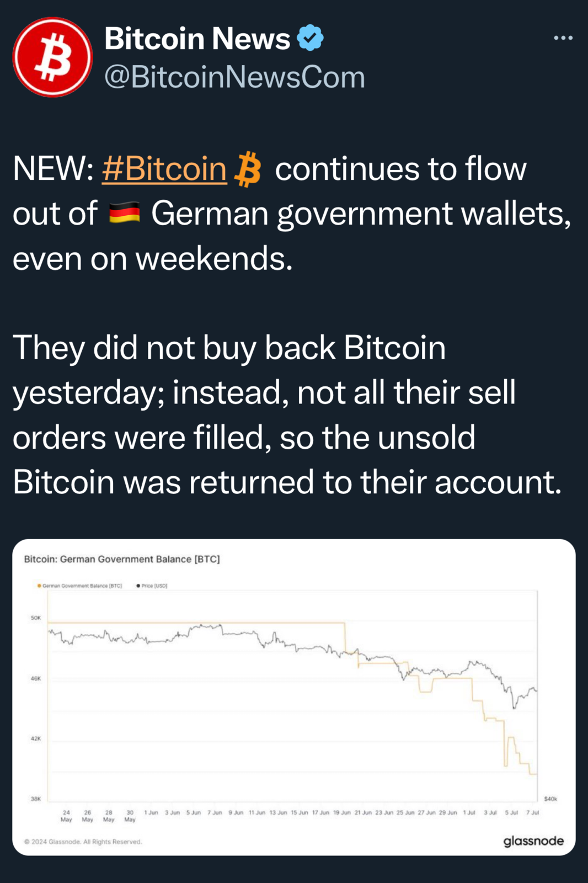This screenshot has width=588, height=883.
Task: Click the Bitcoin News display name
Action: tap(197, 39)
